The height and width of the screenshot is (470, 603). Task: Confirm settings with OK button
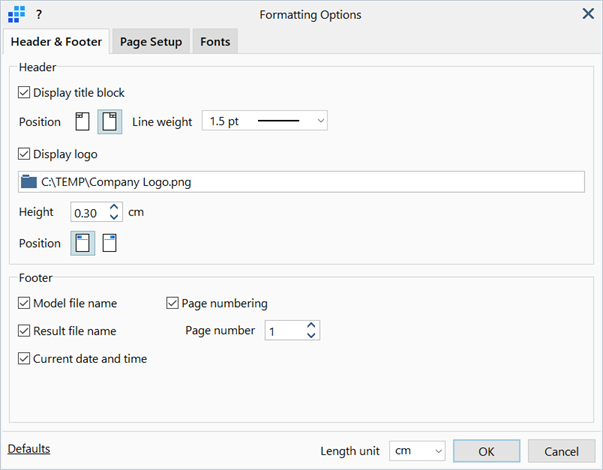coord(486,451)
